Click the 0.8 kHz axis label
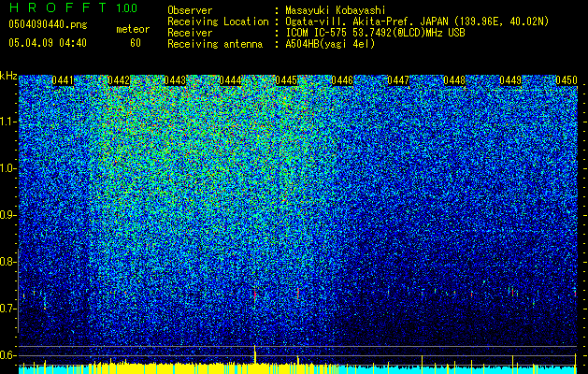The height and width of the screenshot is (374, 588). tap(8, 262)
